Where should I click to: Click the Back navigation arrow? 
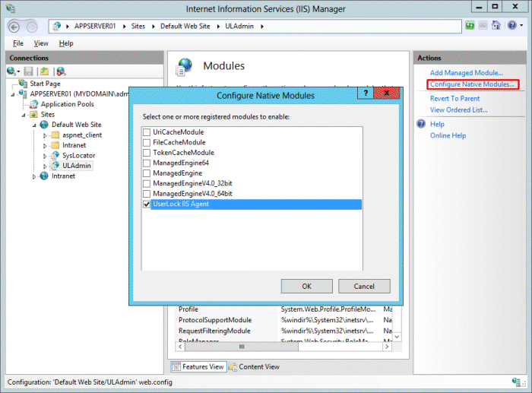[14, 27]
